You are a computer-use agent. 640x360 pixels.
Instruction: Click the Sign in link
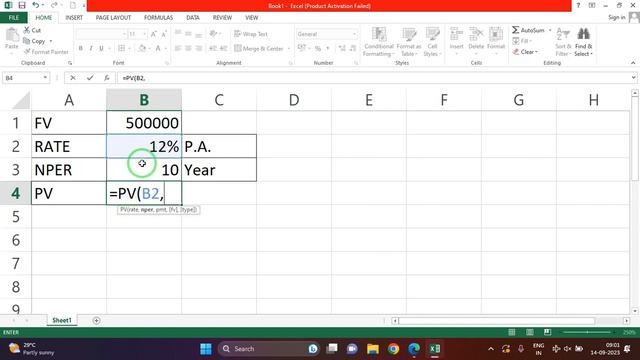click(616, 17)
